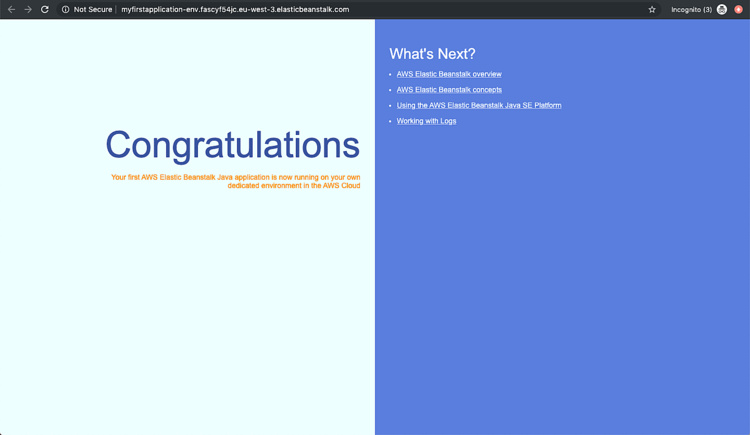Open site info via the circled i icon
This screenshot has width=750, height=435.
pyautogui.click(x=66, y=9)
